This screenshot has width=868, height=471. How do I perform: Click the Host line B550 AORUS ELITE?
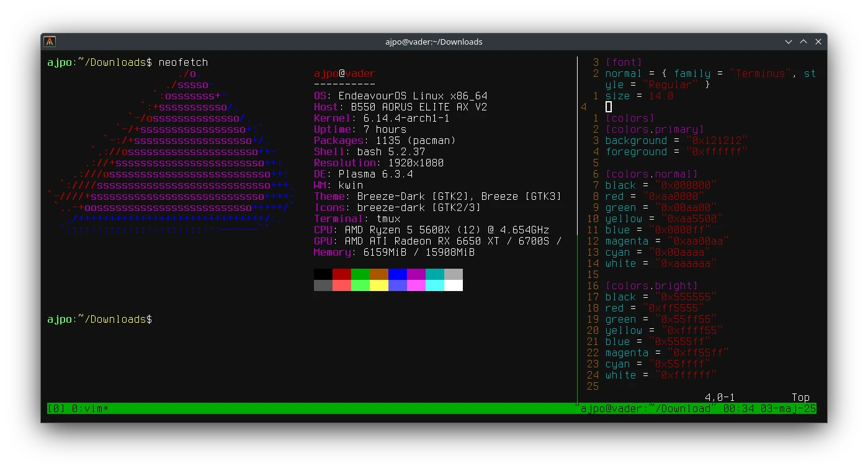401,107
